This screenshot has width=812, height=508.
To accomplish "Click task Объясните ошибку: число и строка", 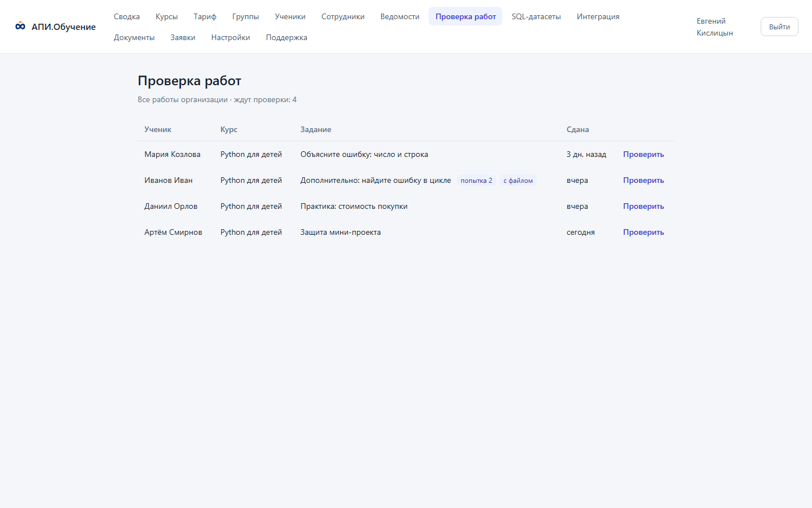I will (x=364, y=154).
